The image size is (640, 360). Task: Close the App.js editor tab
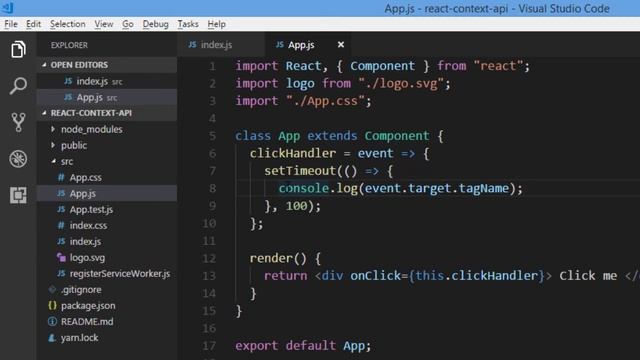[x=341, y=44]
